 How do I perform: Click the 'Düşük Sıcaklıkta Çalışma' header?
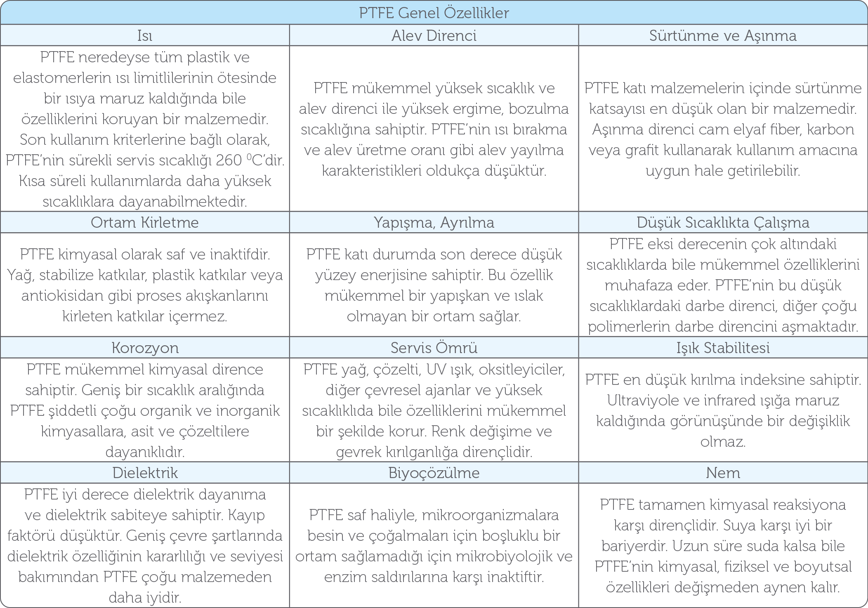pos(723,222)
